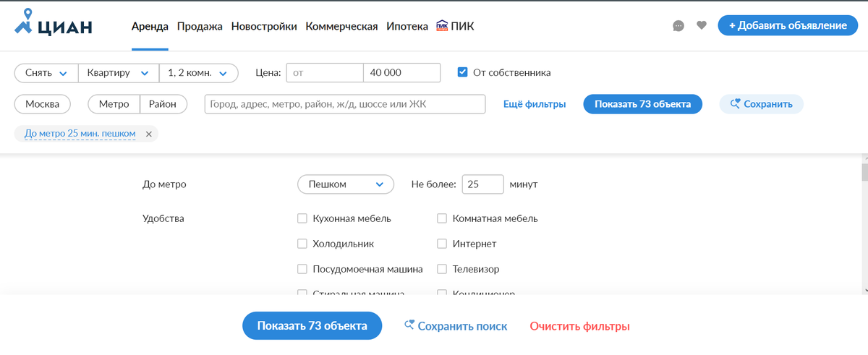This screenshot has width=868, height=355.
Task: Open the Пешком travel mode dropdown
Action: (x=346, y=184)
